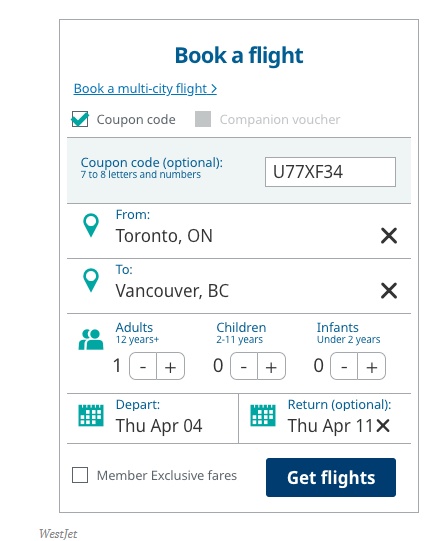Click the passengers people icon

point(91,340)
